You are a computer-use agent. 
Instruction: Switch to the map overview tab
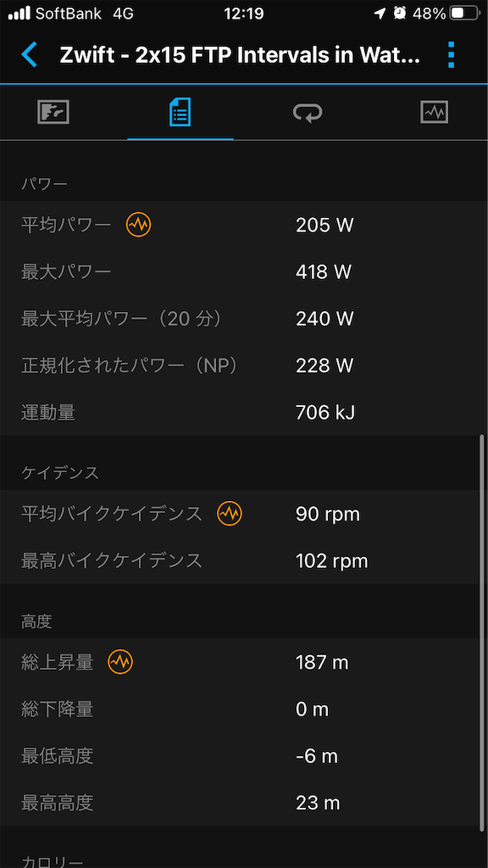(x=53, y=112)
